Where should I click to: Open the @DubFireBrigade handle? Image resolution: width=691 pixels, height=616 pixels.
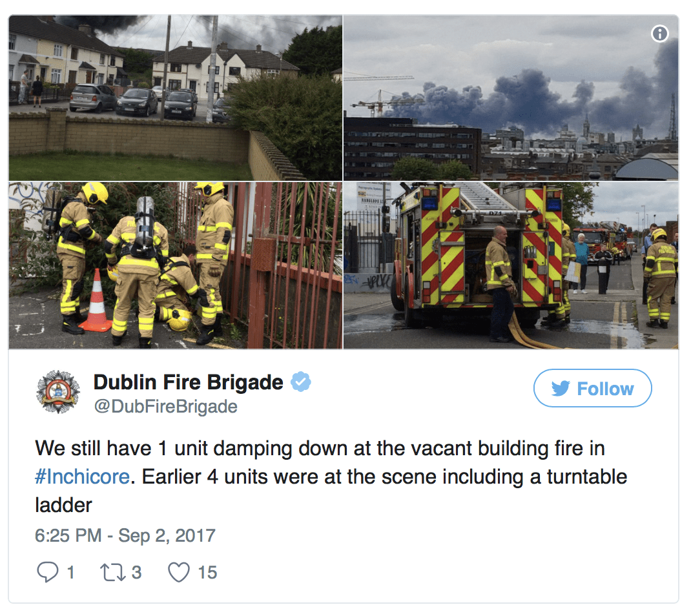pyautogui.click(x=166, y=407)
